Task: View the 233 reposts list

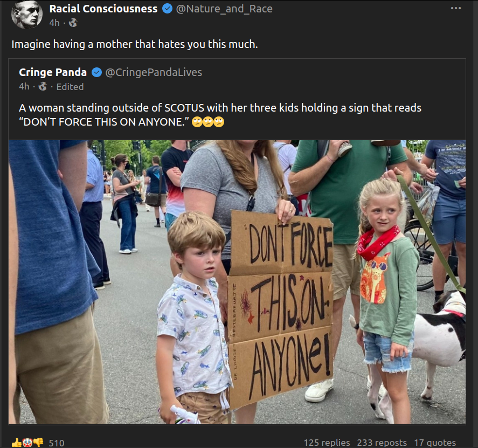Action: (382, 443)
